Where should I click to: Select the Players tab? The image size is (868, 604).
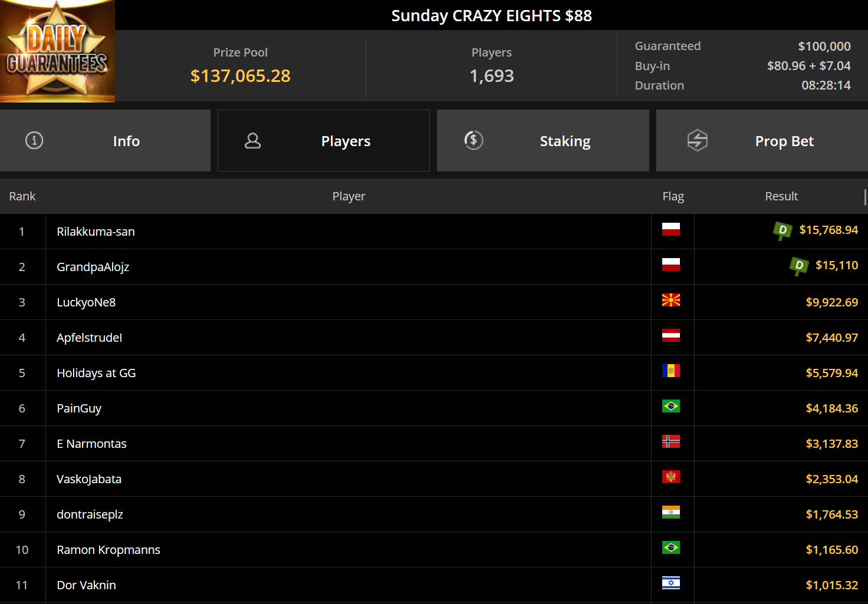324,141
